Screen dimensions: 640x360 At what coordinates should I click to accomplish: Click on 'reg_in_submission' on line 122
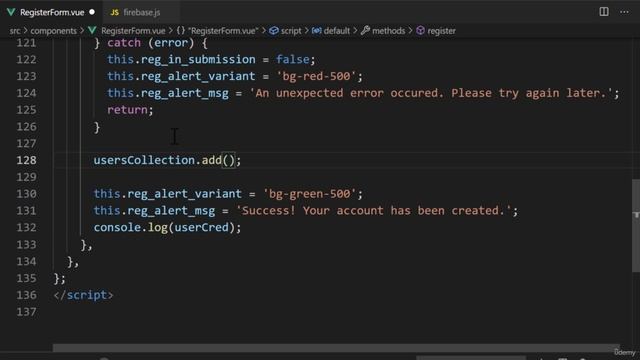pyautogui.click(x=198, y=60)
